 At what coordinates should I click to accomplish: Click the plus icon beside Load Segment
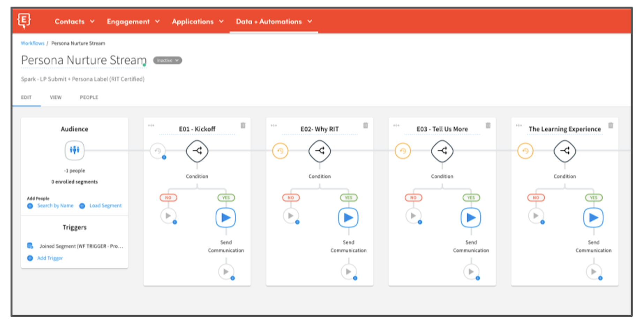pyautogui.click(x=82, y=206)
